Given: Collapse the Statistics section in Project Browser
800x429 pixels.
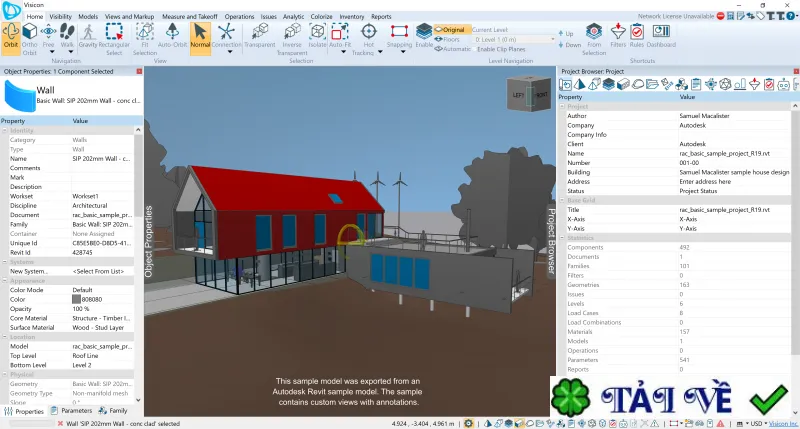Looking at the screenshot, I should point(562,238).
